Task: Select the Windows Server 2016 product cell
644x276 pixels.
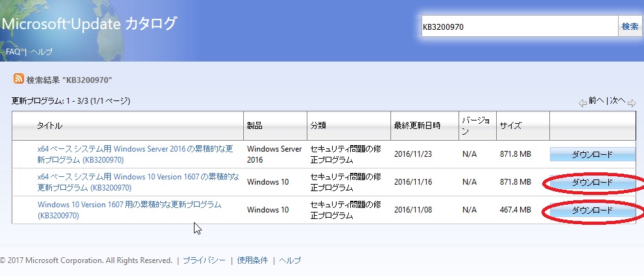Action: pos(274,154)
